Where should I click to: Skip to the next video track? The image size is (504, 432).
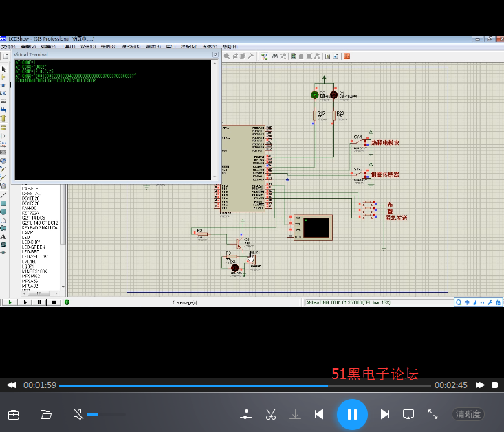click(x=385, y=414)
